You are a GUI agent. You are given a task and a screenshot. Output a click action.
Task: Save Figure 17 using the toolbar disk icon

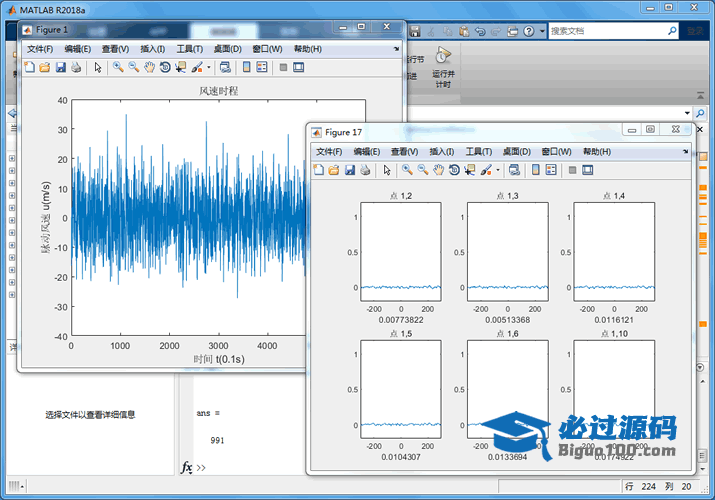[349, 170]
